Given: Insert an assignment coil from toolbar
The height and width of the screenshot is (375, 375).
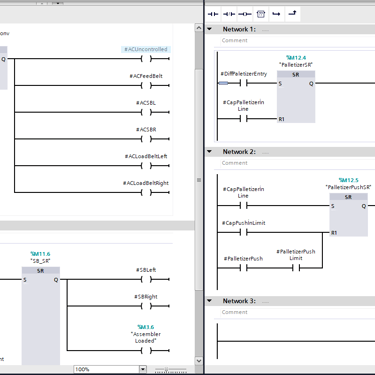Looking at the screenshot, I should pyautogui.click(x=245, y=14).
